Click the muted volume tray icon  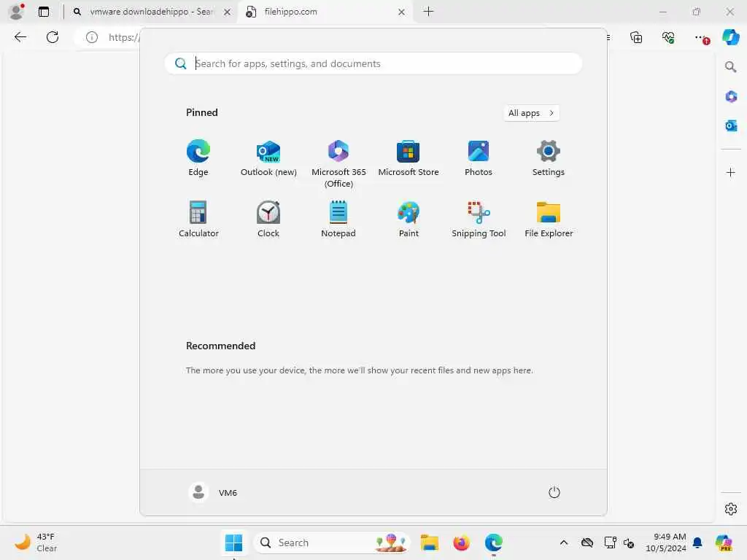pyautogui.click(x=628, y=542)
